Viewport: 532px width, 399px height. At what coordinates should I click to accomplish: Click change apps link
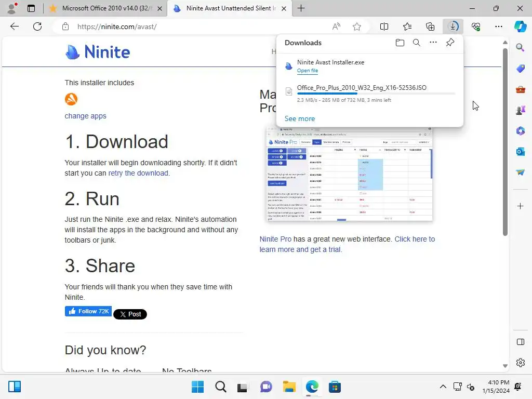pyautogui.click(x=86, y=116)
